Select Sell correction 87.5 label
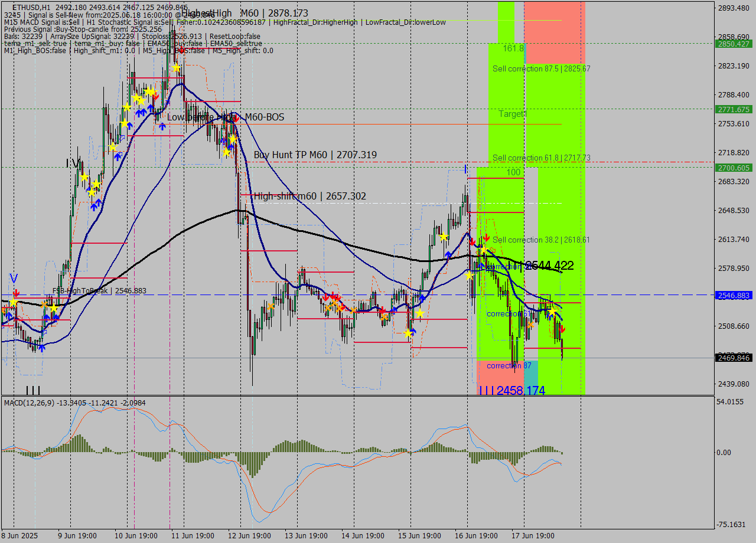Viewport: 756px width, 543px height. point(541,68)
